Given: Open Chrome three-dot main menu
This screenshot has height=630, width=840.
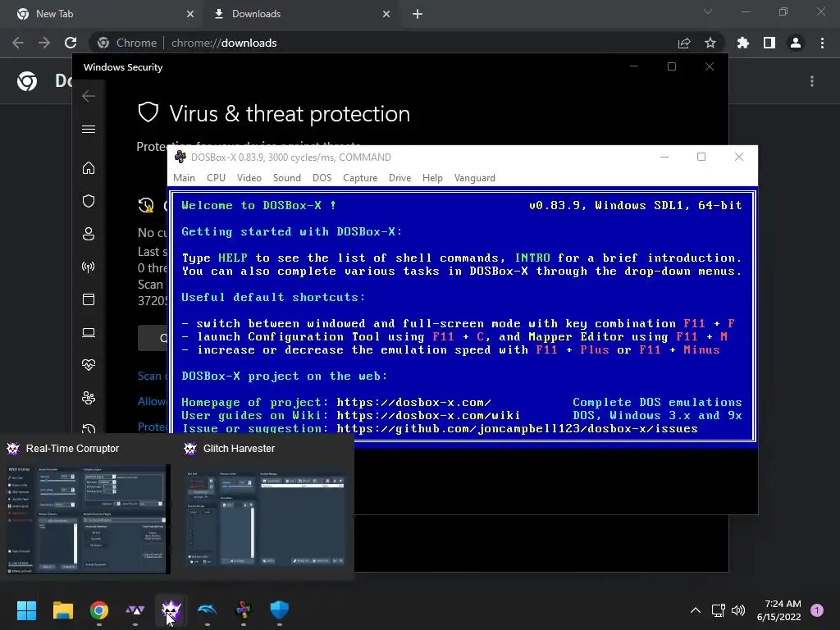Looking at the screenshot, I should coord(822,43).
